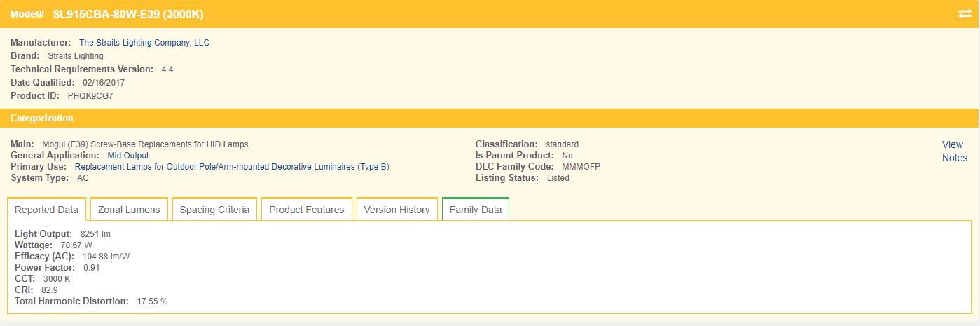Screen dimensions: 980x326
Task: Follow the Replacement Lamps for Outdoor Pole link
Action: (232, 167)
